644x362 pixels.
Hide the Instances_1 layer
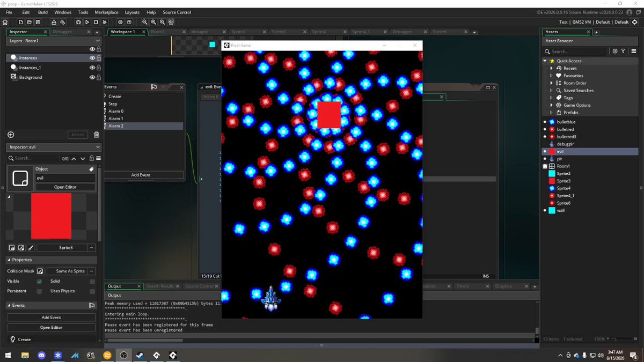click(x=92, y=68)
